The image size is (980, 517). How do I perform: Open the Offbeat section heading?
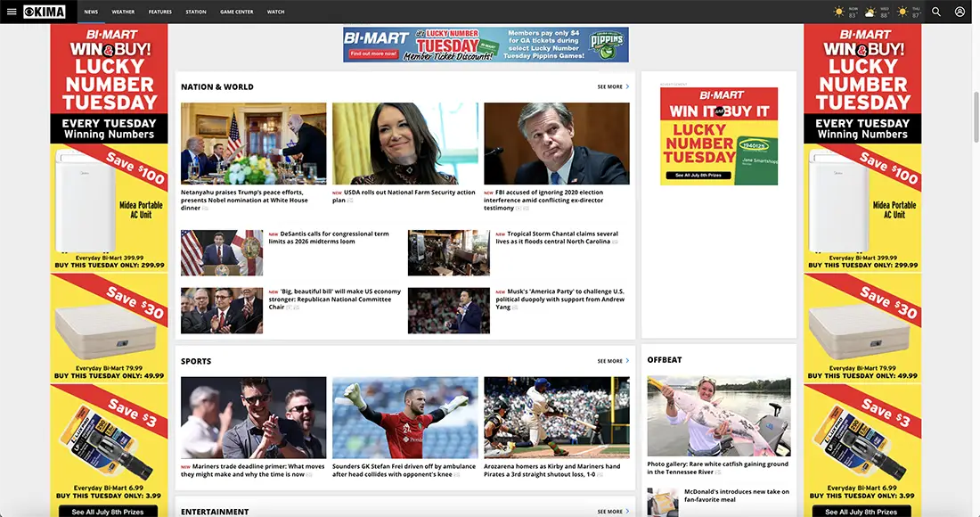tap(665, 360)
